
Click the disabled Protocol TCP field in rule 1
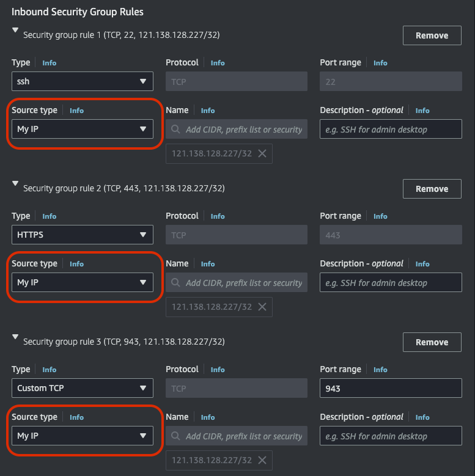click(x=237, y=81)
